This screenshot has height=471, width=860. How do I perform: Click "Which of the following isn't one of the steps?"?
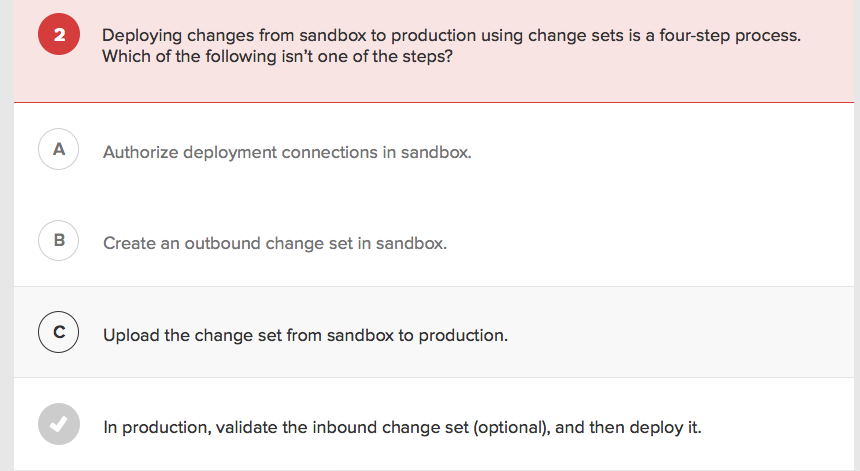click(x=277, y=57)
